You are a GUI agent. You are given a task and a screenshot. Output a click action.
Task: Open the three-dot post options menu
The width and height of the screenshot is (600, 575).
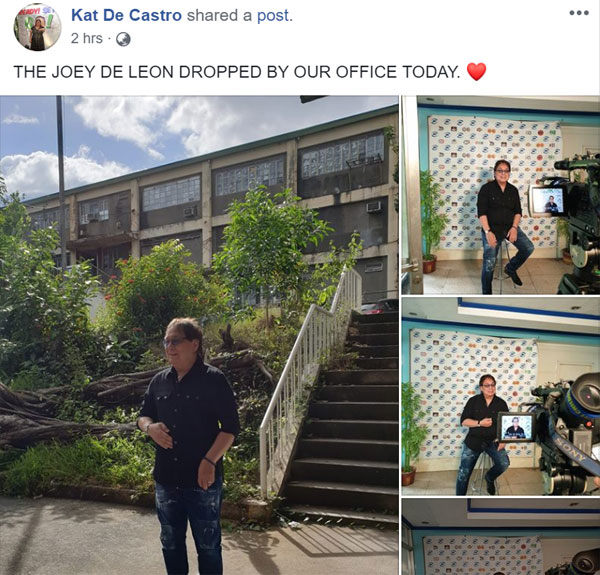coord(579,13)
